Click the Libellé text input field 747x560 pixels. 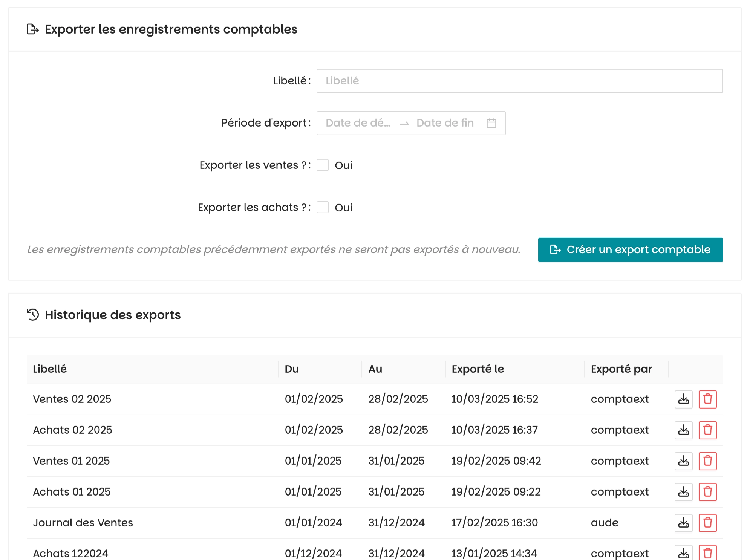(519, 81)
